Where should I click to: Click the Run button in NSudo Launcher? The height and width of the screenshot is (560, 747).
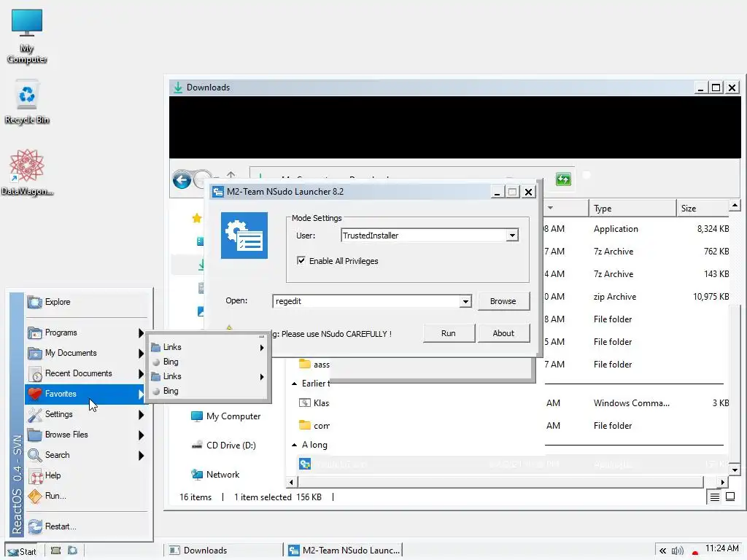click(449, 333)
